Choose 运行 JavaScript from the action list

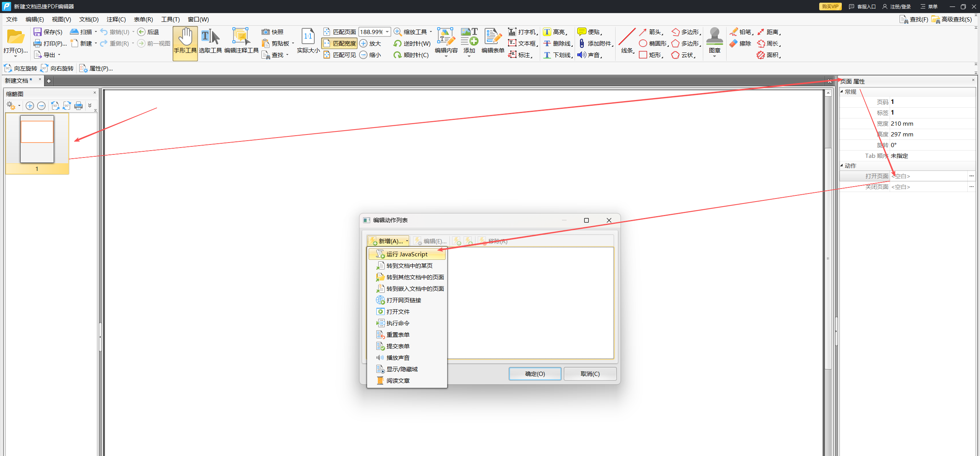(x=407, y=254)
